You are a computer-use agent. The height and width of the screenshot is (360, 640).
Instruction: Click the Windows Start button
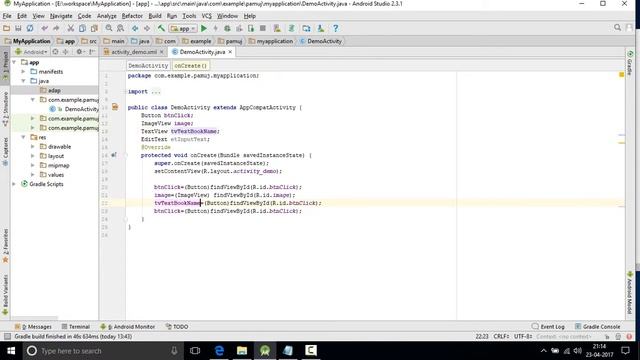point(11,351)
